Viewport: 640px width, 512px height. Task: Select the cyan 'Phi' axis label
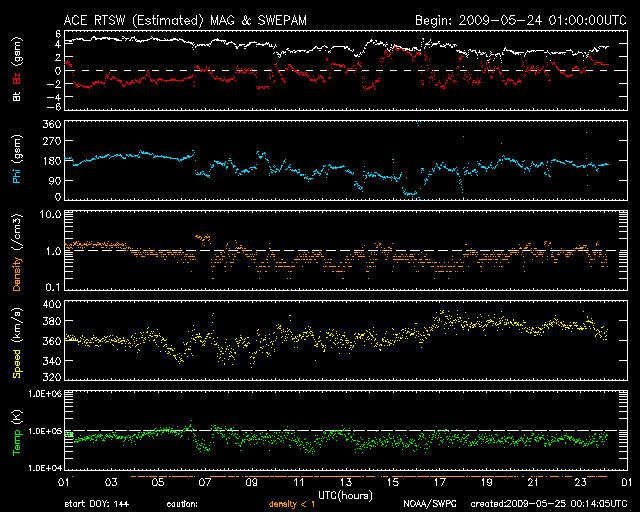coord(17,176)
